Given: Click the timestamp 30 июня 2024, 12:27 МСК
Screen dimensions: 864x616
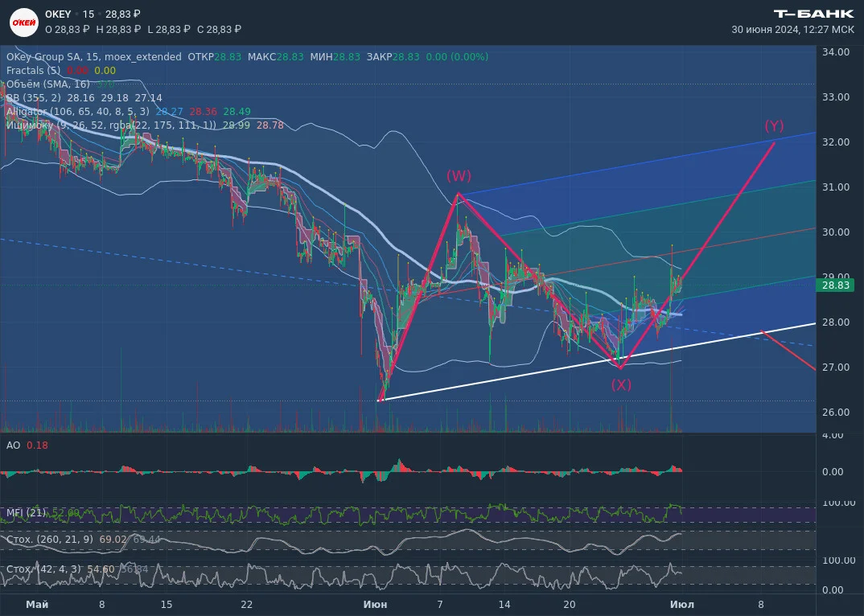Looking at the screenshot, I should click(793, 30).
